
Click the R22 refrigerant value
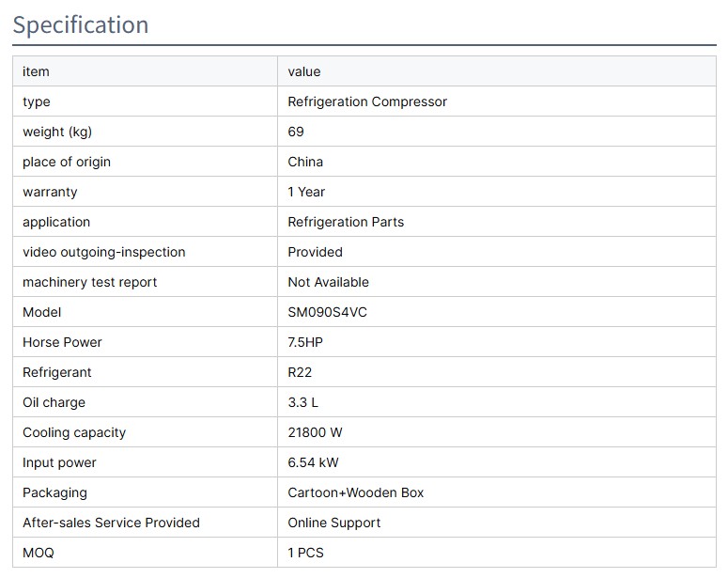(301, 372)
